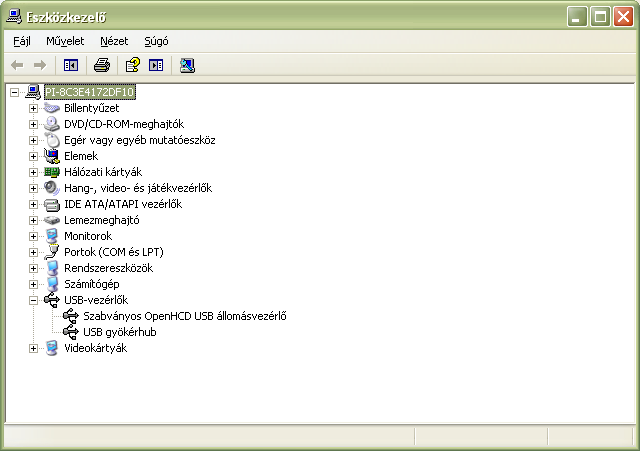Viewport: 640px width, 451px height.
Task: Expand the Portok (COM és LPT) category
Action: (x=33, y=252)
